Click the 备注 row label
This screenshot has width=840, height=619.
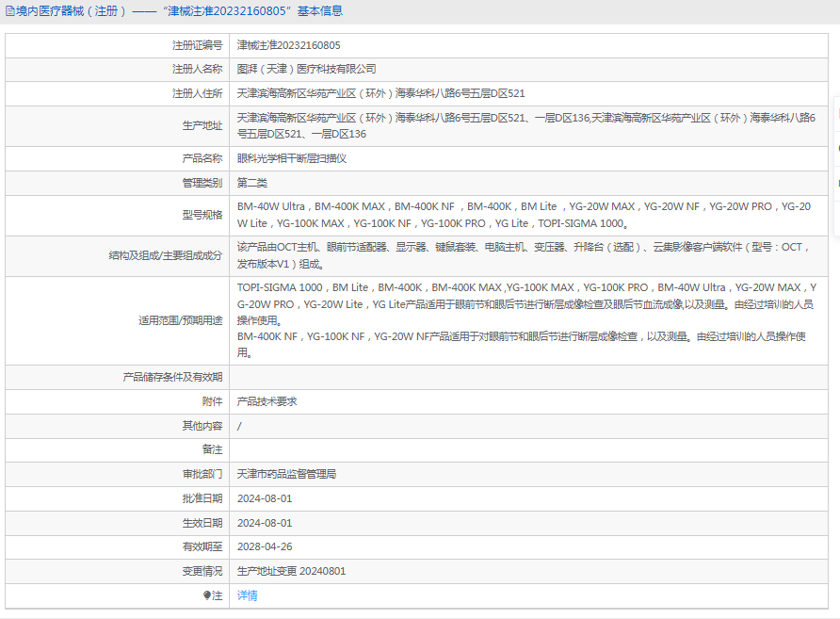coord(212,449)
